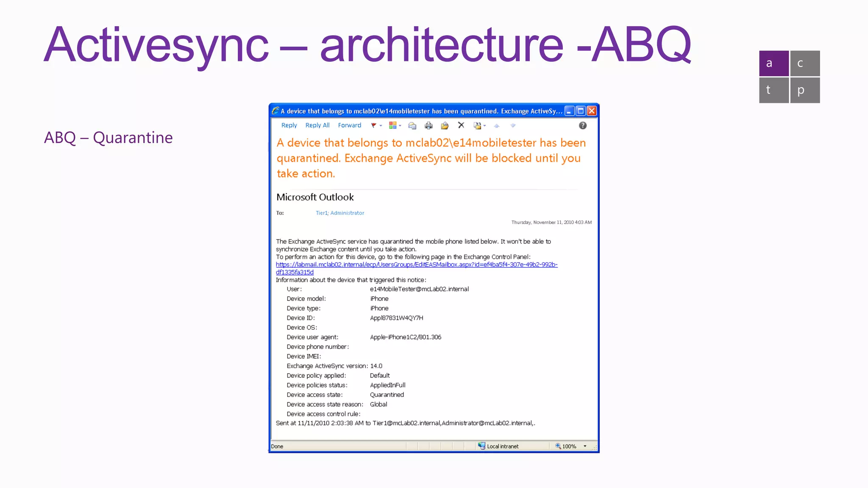Click the Global access state reason value
This screenshot has width=868, height=488.
point(378,404)
